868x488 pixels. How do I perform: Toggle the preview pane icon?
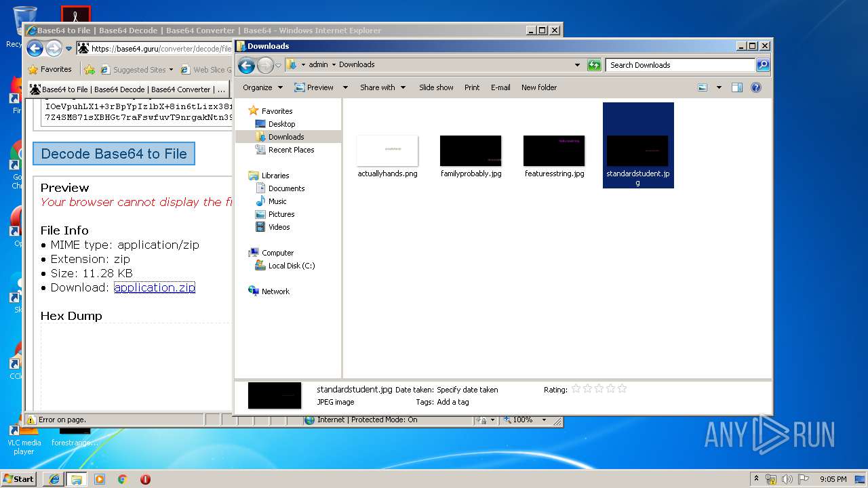click(x=737, y=87)
